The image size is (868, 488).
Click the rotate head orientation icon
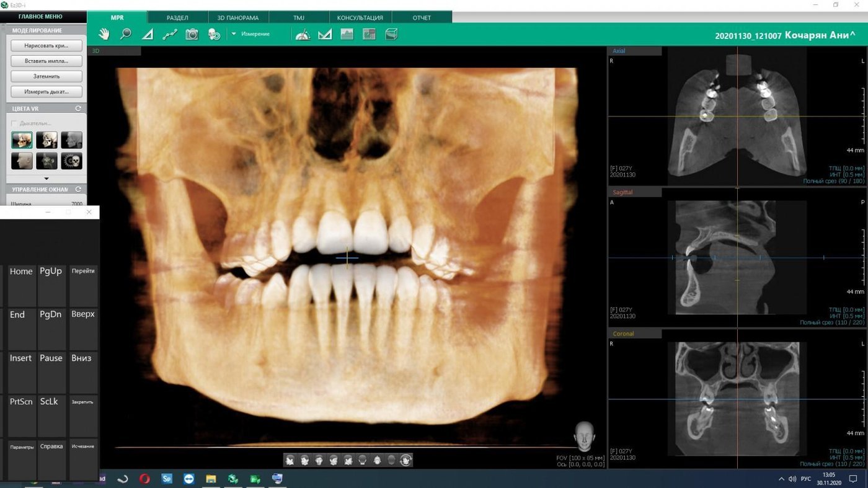406,460
